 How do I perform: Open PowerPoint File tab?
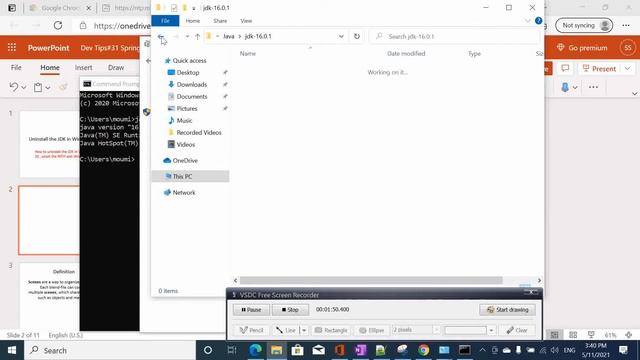pos(16,68)
